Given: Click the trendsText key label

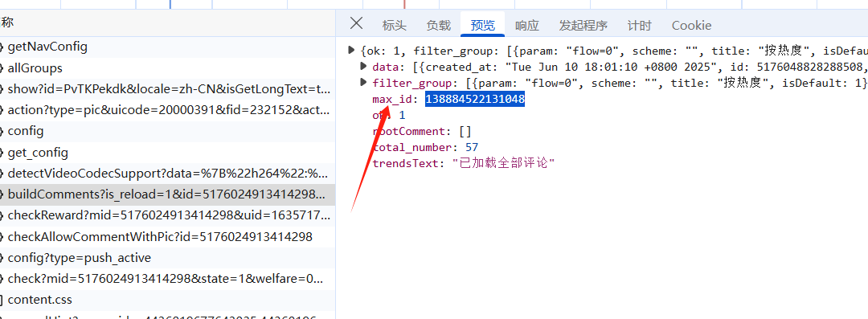Looking at the screenshot, I should [x=407, y=163].
